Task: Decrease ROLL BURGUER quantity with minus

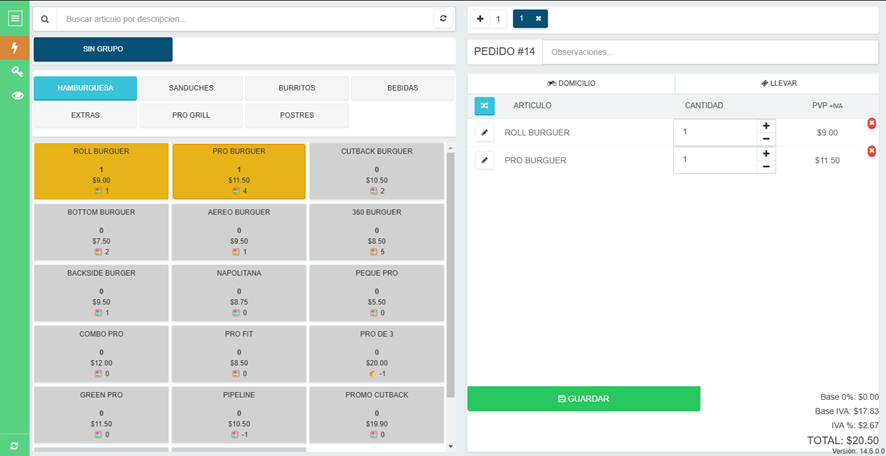Action: [x=766, y=139]
